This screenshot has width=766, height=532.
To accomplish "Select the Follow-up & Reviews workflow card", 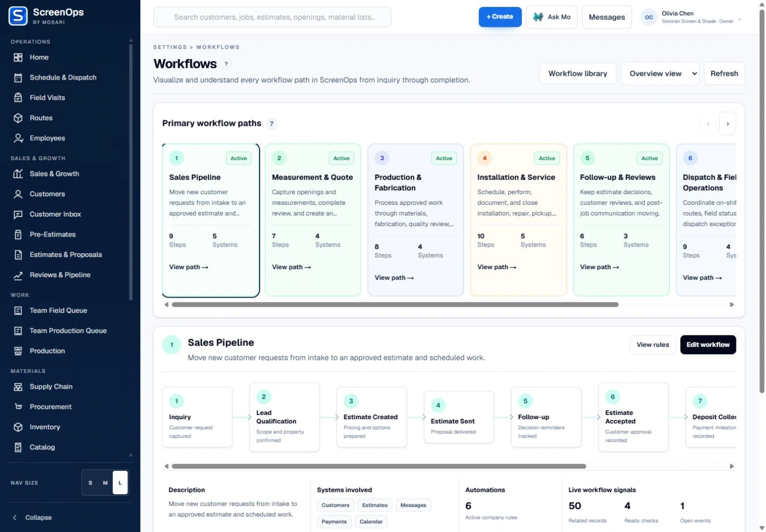I will [x=621, y=220].
